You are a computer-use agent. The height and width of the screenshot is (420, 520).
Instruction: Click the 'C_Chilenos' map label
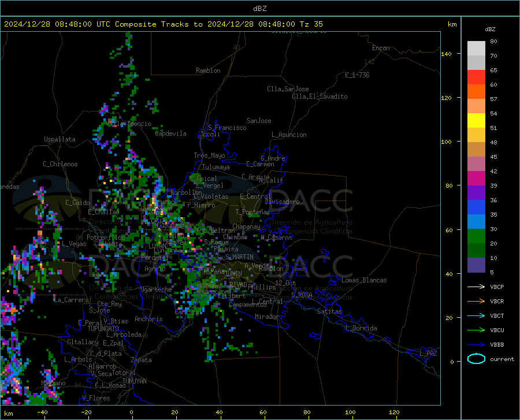(60, 164)
